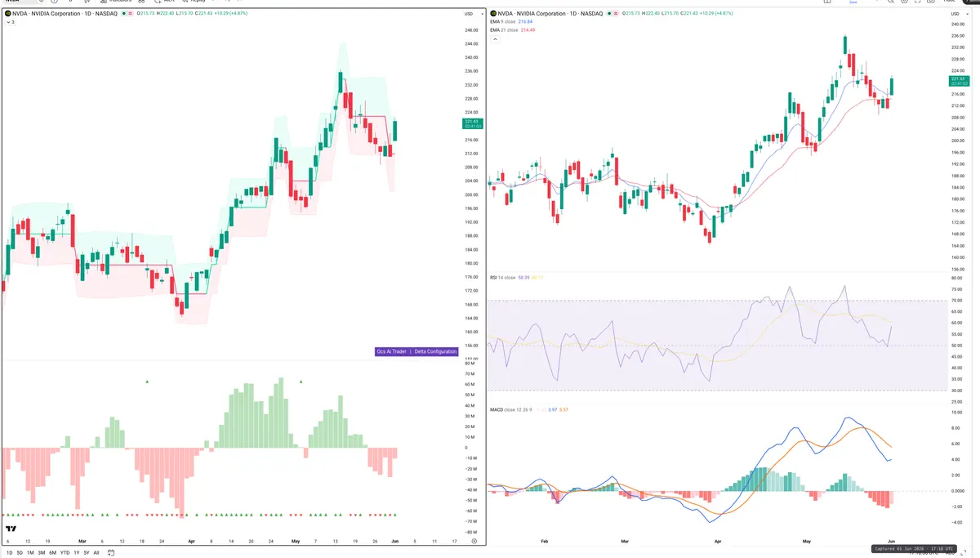Select the EMA 21 close legend entry

click(504, 30)
